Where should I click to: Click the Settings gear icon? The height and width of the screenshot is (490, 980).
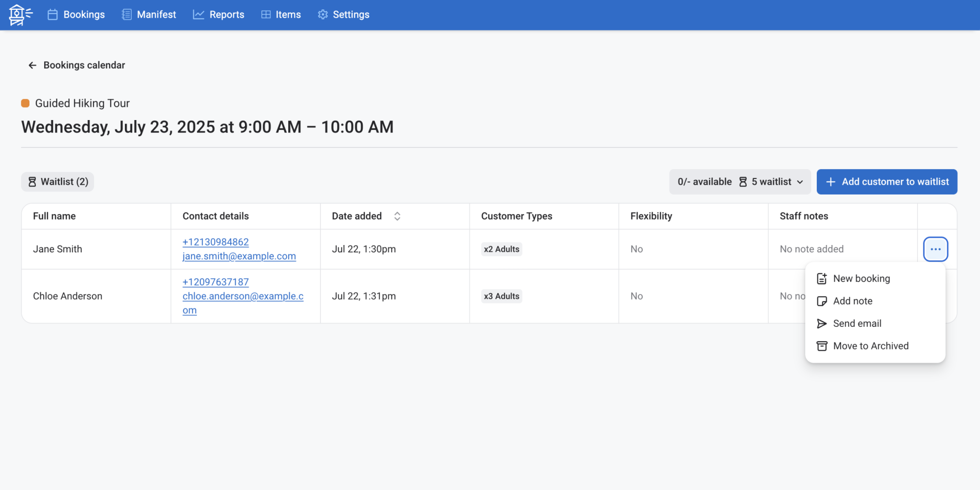tap(323, 15)
